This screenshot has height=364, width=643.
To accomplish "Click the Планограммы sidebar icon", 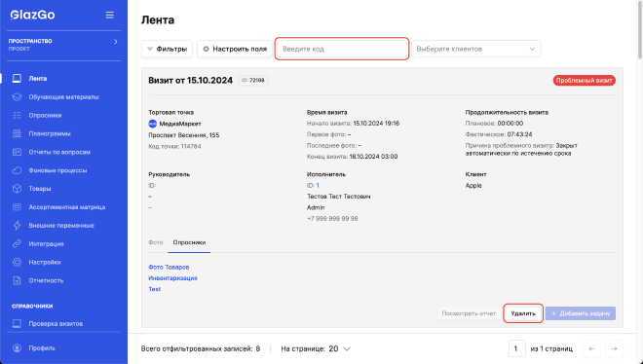I will [17, 133].
